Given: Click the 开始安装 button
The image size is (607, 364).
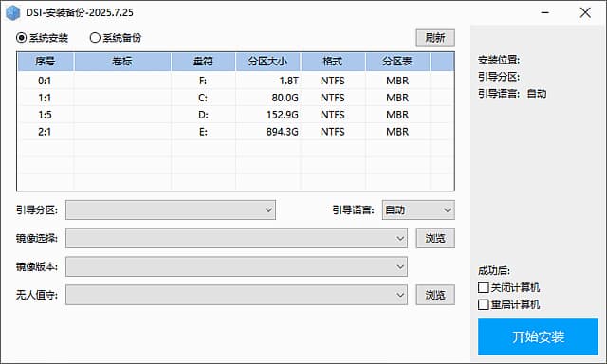Looking at the screenshot, I should [x=538, y=337].
